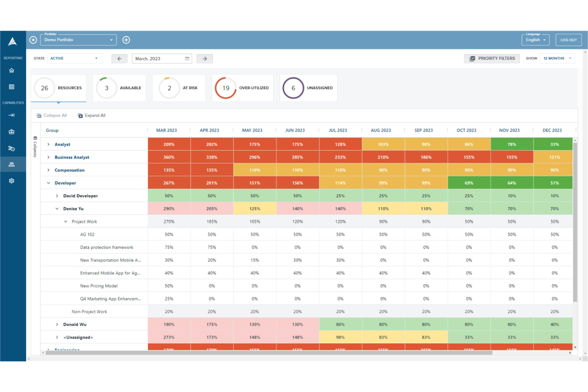Screen dimensions: 588x392
Task: Click the Priority Filters button
Action: click(492, 58)
